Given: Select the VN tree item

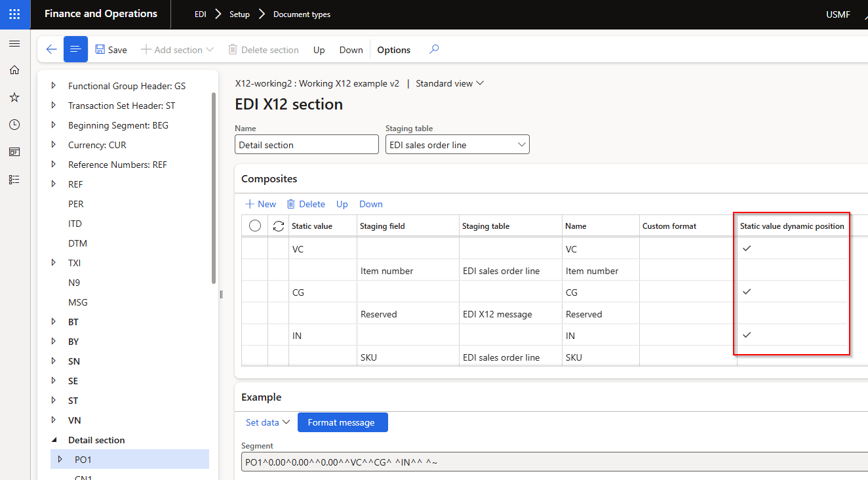Looking at the screenshot, I should click(x=75, y=420).
